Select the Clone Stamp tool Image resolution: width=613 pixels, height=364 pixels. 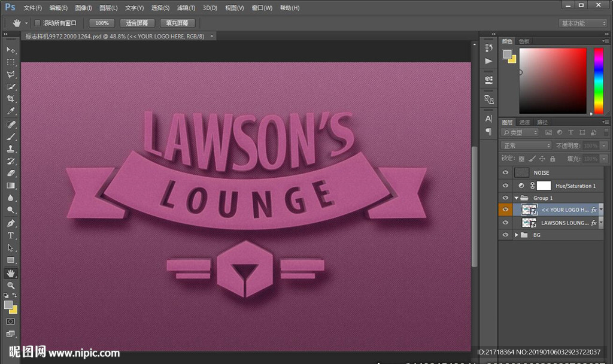[x=11, y=148]
